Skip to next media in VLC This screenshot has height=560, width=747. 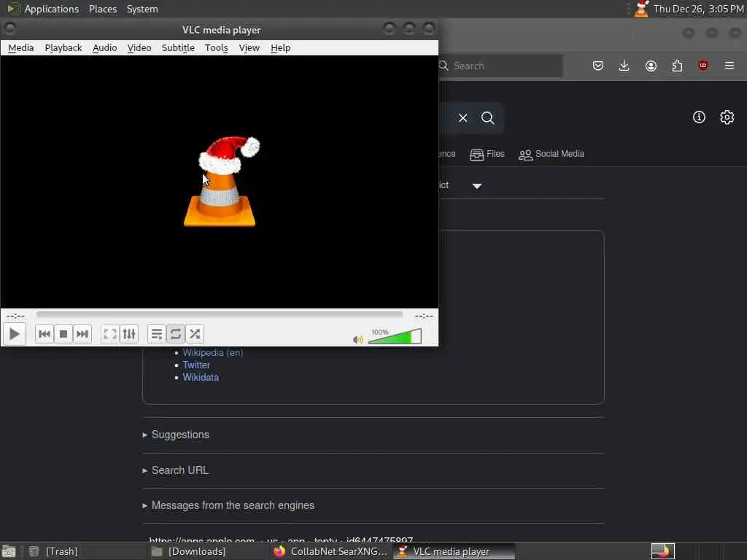(82, 334)
